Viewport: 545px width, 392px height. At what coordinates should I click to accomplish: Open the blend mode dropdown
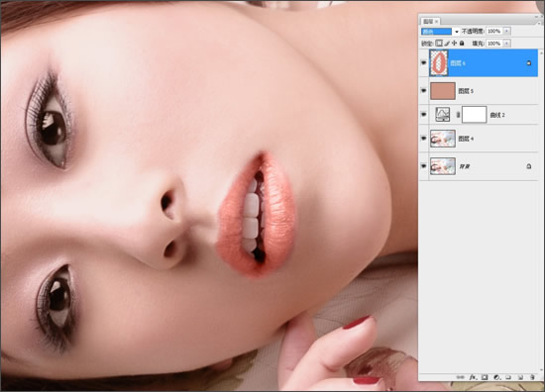[440, 32]
